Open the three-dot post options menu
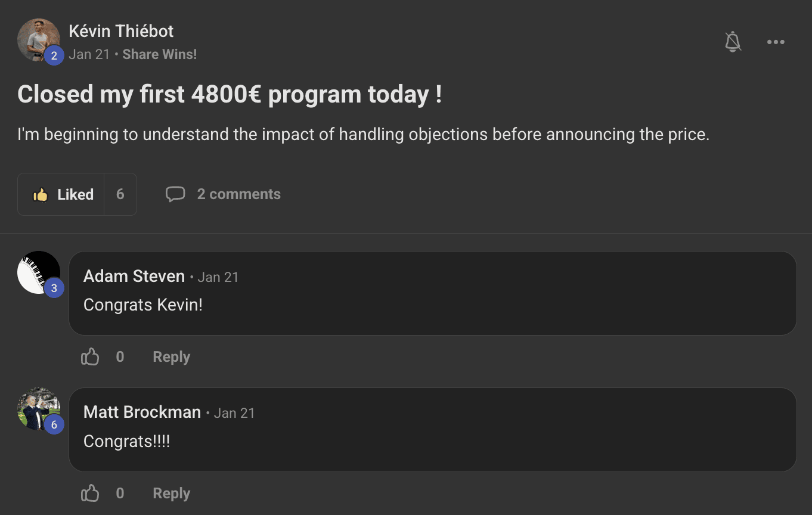Screen dimensions: 812x515 click(775, 42)
